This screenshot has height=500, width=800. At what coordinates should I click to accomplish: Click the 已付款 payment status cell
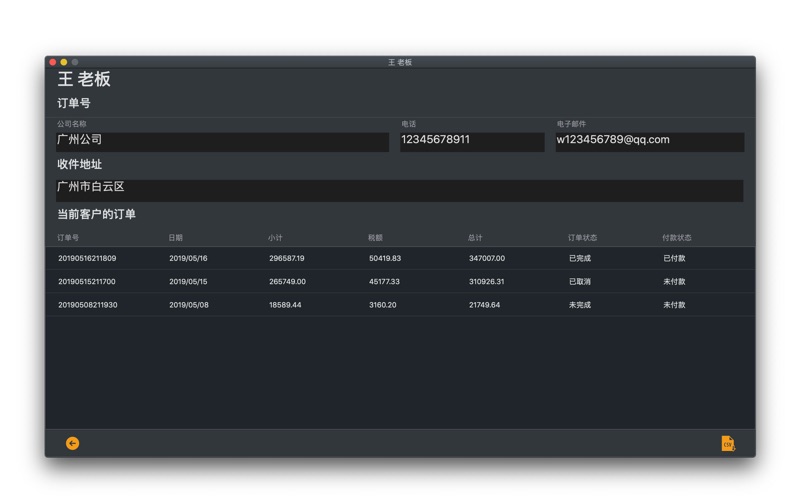(674, 258)
